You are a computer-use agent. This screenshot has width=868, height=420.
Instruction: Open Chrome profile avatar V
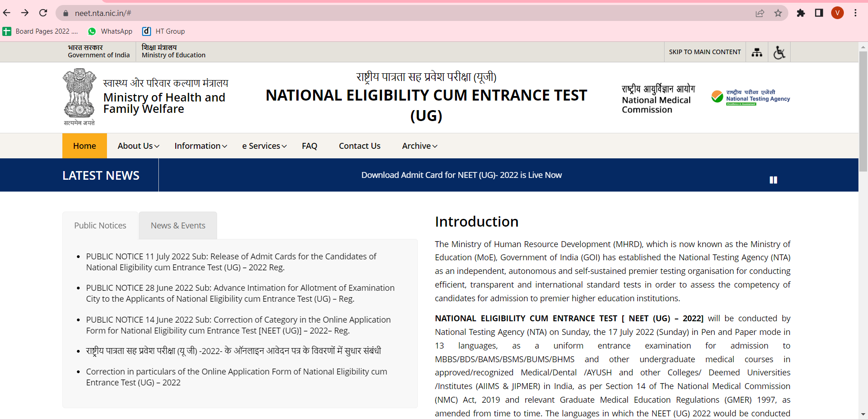[837, 13]
